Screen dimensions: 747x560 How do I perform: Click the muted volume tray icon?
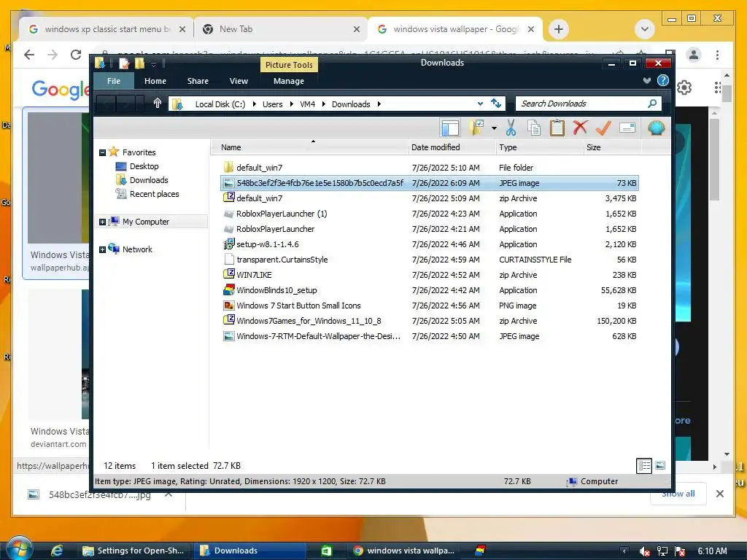click(645, 551)
